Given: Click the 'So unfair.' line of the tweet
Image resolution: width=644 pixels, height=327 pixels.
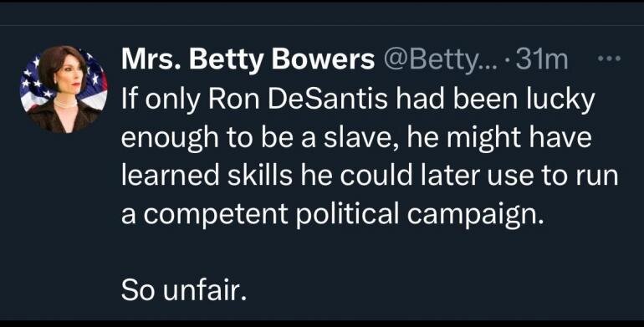Looking at the screenshot, I should click(x=184, y=290).
